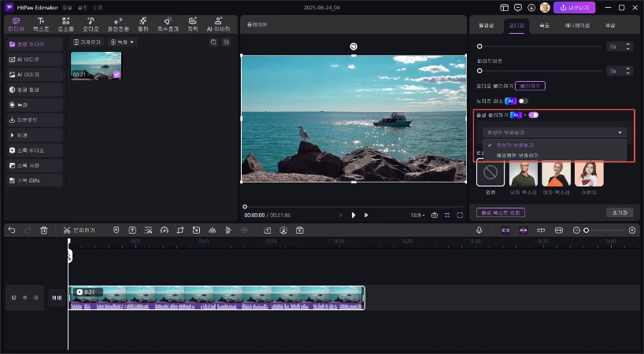Open the 텍스트 text tab

pos(41,24)
